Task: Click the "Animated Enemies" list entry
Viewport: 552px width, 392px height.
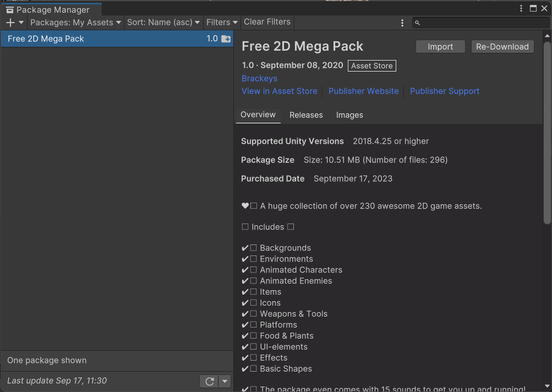Action: (296, 281)
